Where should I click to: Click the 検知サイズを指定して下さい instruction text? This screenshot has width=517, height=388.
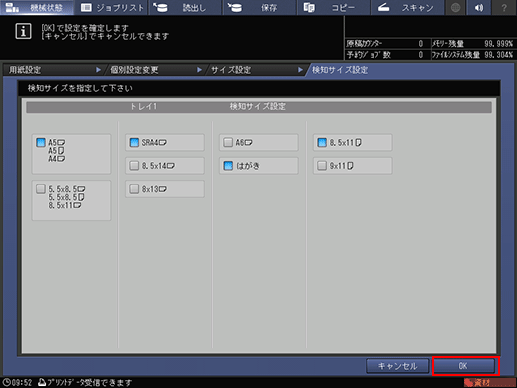(80, 88)
